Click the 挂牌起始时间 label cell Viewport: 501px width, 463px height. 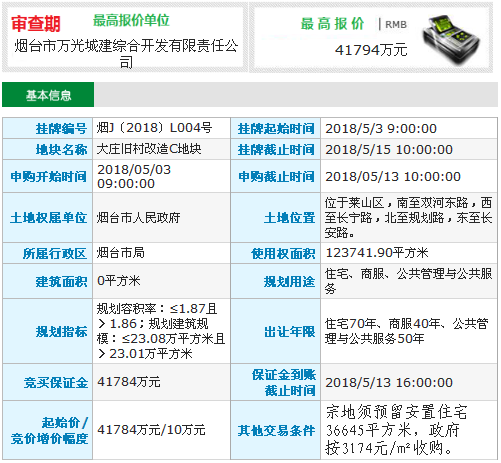tap(275, 128)
